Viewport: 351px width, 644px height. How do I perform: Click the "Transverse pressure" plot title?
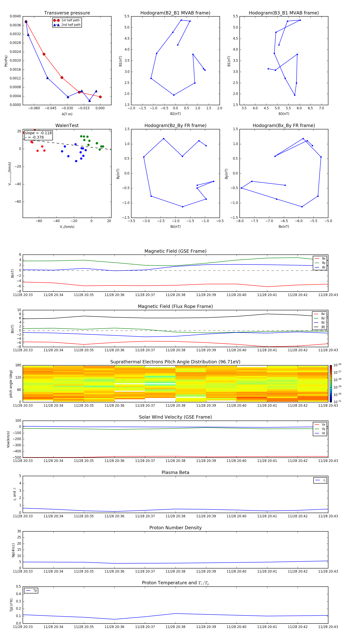pos(67,13)
